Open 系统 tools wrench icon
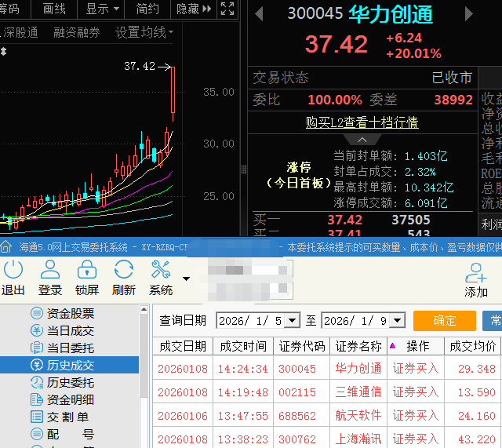Screen dimensions: 502x448 160,270
